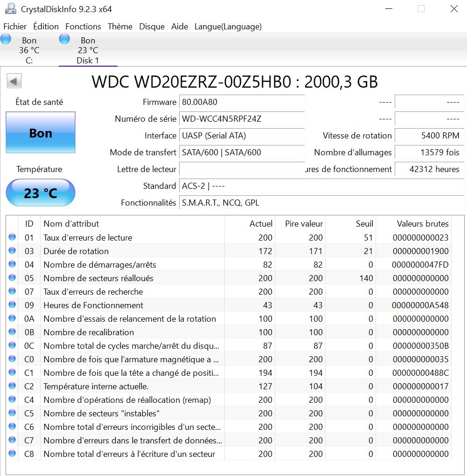Click status orb of attribute 07 row
The image size is (467, 476).
[x=12, y=291]
